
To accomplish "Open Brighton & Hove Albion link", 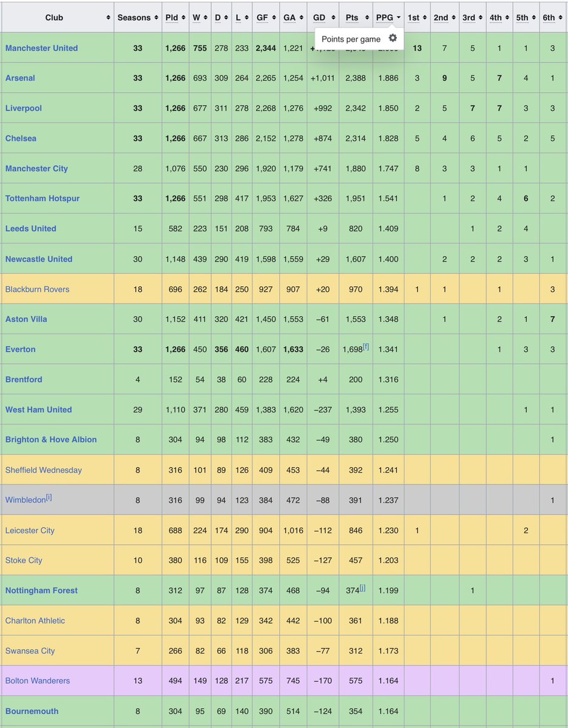I will pyautogui.click(x=51, y=440).
